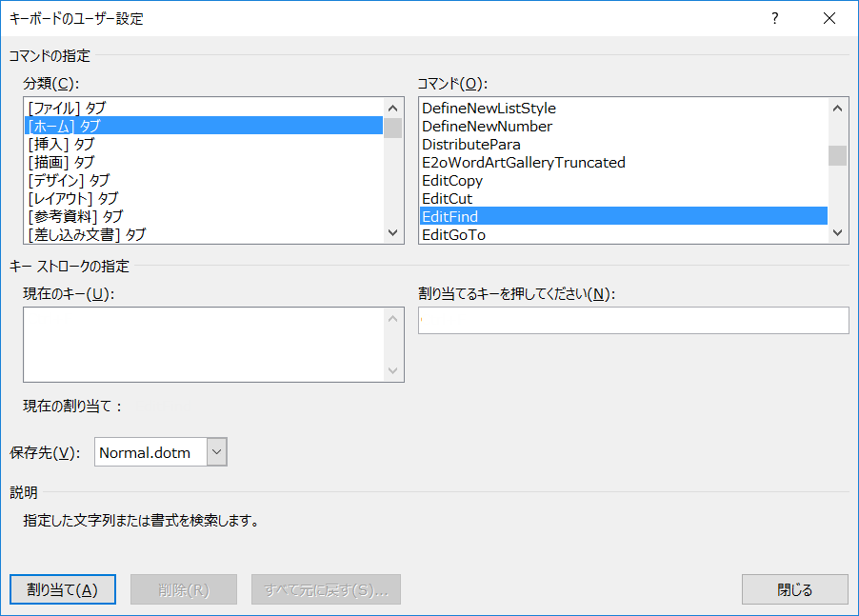
Task: Click inside the 現在のキー list box
Action: point(204,345)
